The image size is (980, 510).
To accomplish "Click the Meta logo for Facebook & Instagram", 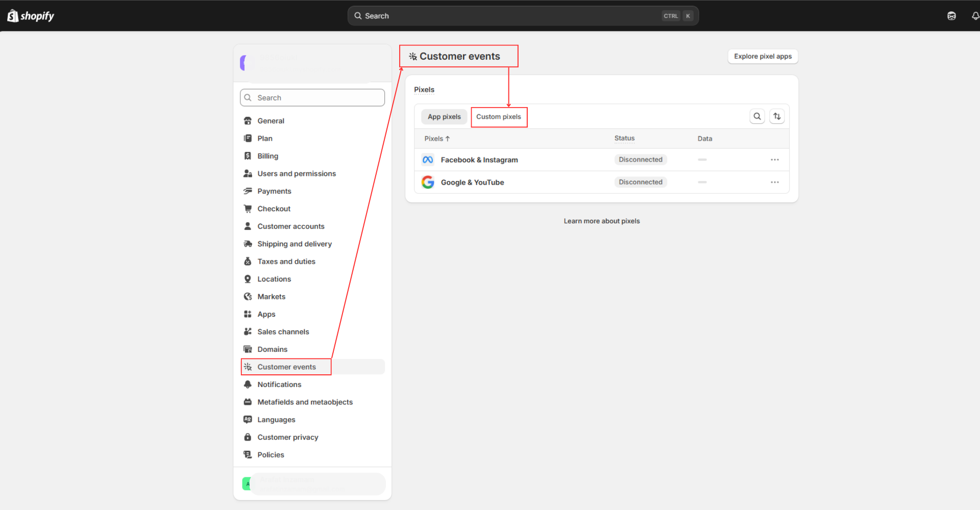I will point(428,160).
